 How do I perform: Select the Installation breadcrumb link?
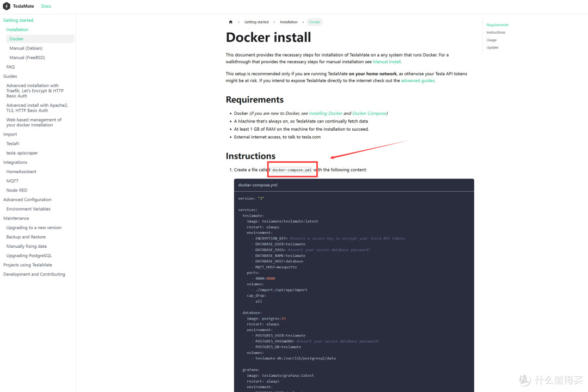click(289, 22)
